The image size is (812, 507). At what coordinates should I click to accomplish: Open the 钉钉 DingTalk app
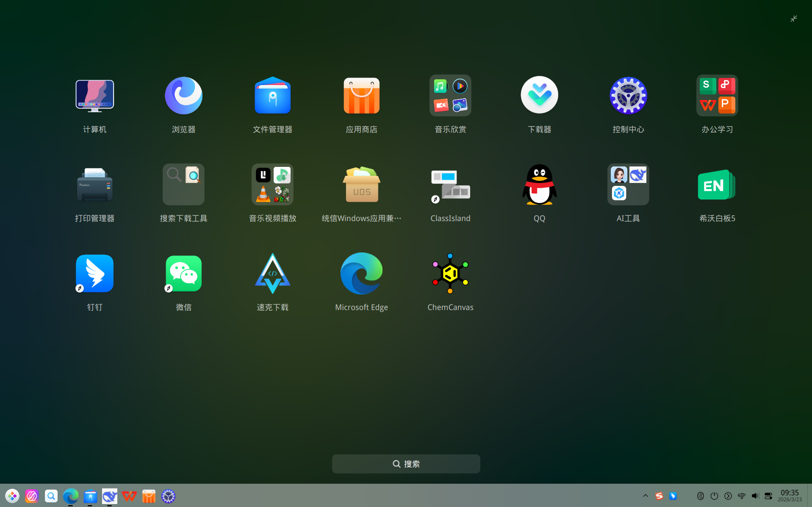[94, 274]
